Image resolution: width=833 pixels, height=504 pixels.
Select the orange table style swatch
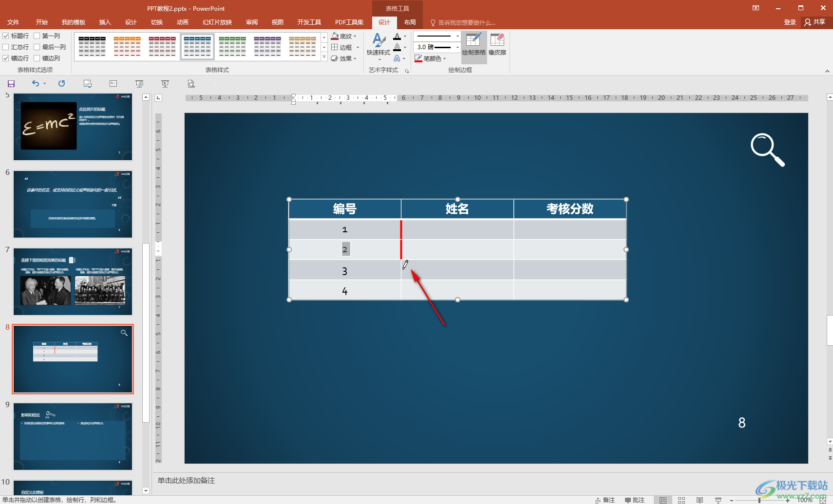pyautogui.click(x=127, y=46)
